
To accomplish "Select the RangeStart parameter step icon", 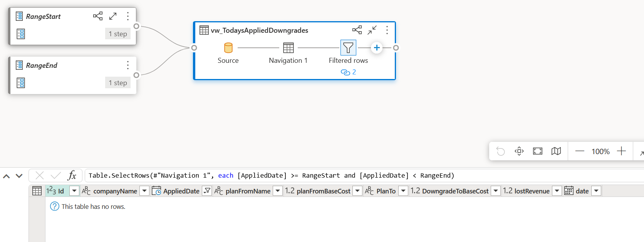I will (21, 34).
